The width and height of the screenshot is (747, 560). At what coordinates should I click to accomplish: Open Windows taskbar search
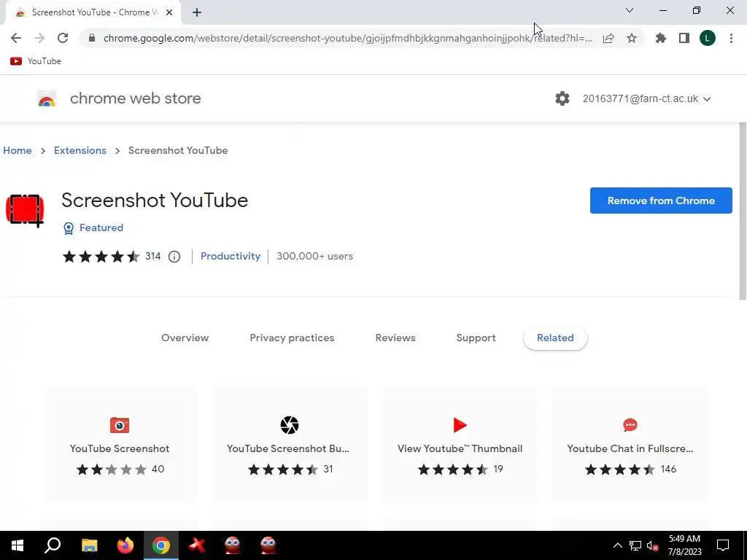click(53, 545)
